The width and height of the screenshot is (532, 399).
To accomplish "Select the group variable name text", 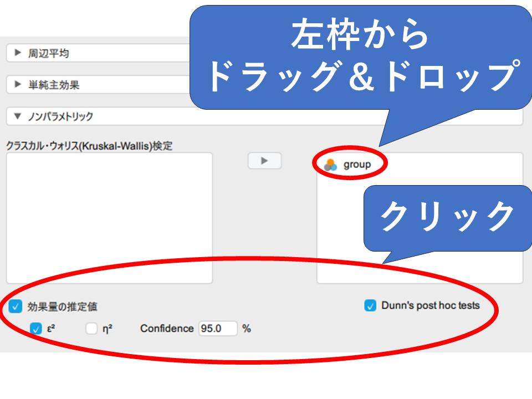I will click(x=357, y=165).
